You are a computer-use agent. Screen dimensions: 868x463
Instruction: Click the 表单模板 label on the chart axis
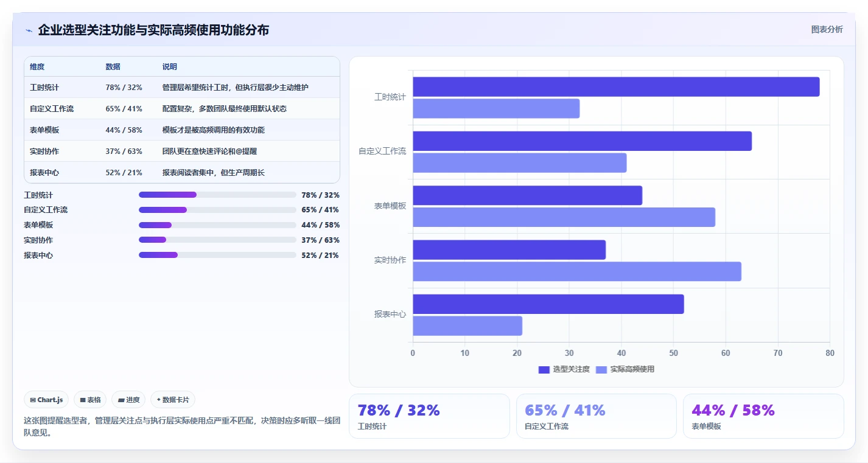coord(390,206)
